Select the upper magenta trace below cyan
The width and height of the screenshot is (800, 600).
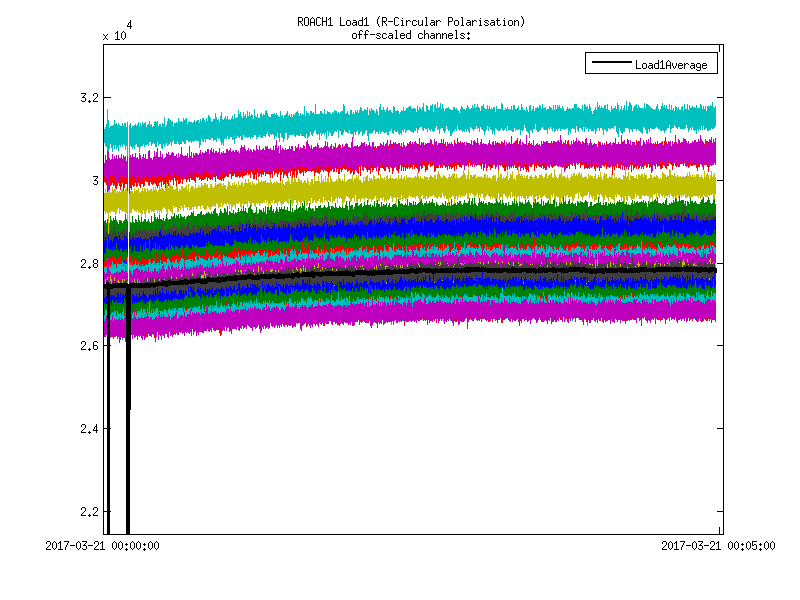(x=420, y=153)
